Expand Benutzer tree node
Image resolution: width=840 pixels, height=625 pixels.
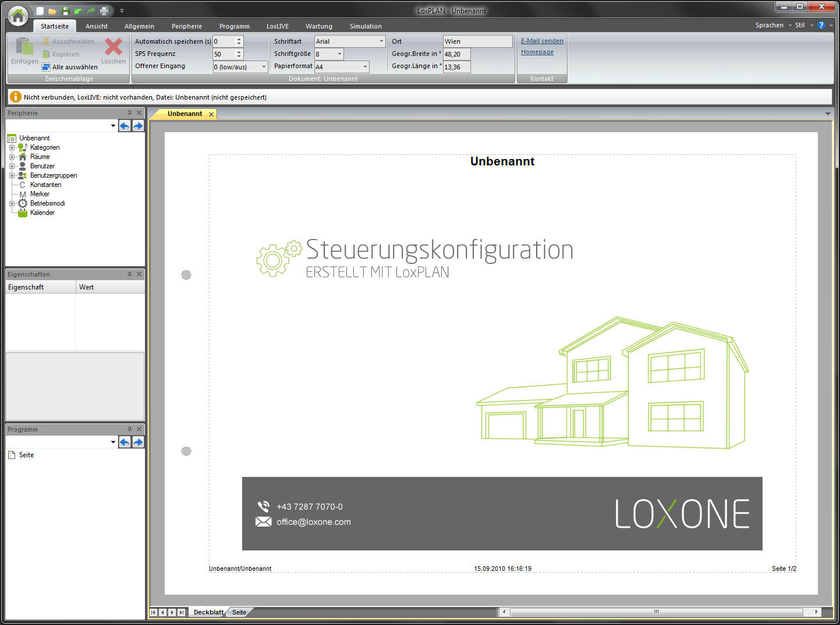click(x=12, y=166)
